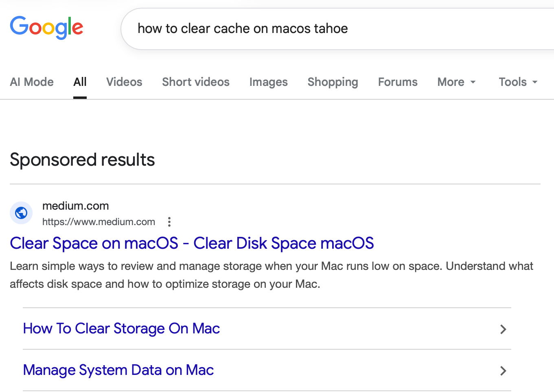Switch to the AI Mode tab
This screenshot has height=392, width=554.
32,82
